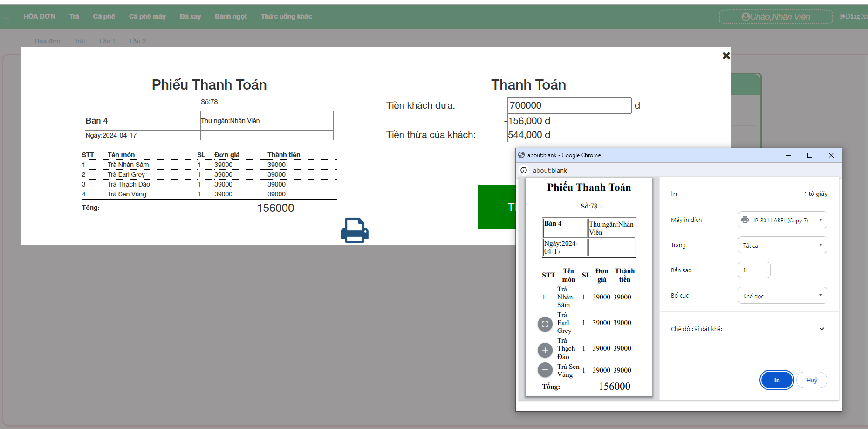Switch to the Lầu 2 tab
The image size is (868, 429).
pyautogui.click(x=137, y=41)
